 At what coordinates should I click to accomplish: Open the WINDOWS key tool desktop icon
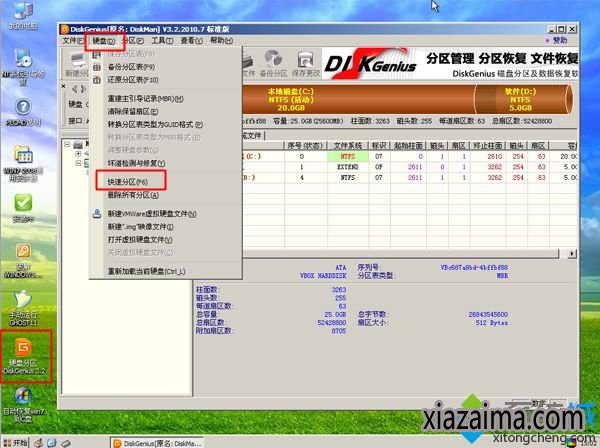point(23,261)
